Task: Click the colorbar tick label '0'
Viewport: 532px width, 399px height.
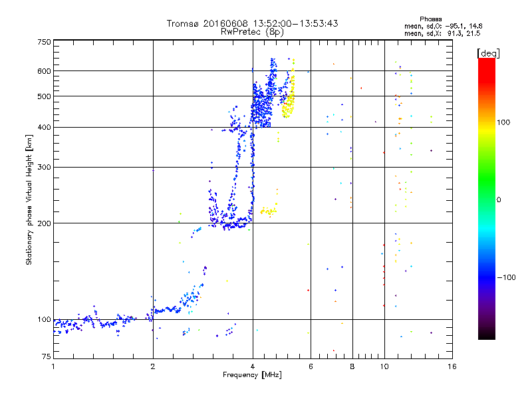Action: coord(499,200)
